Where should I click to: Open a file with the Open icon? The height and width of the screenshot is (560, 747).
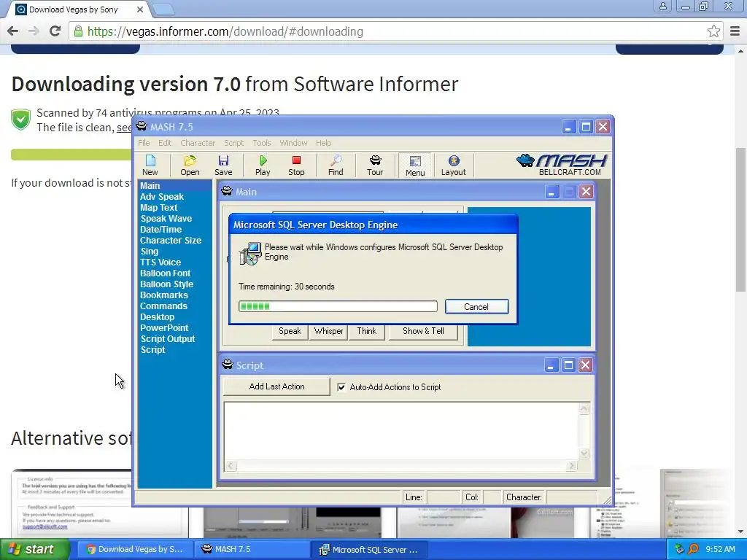tap(190, 166)
